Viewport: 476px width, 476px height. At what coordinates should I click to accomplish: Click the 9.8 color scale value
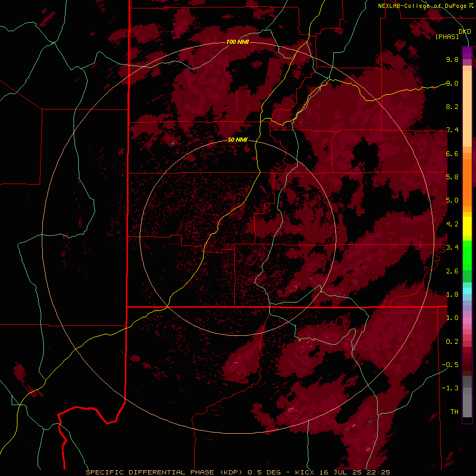(x=452, y=59)
